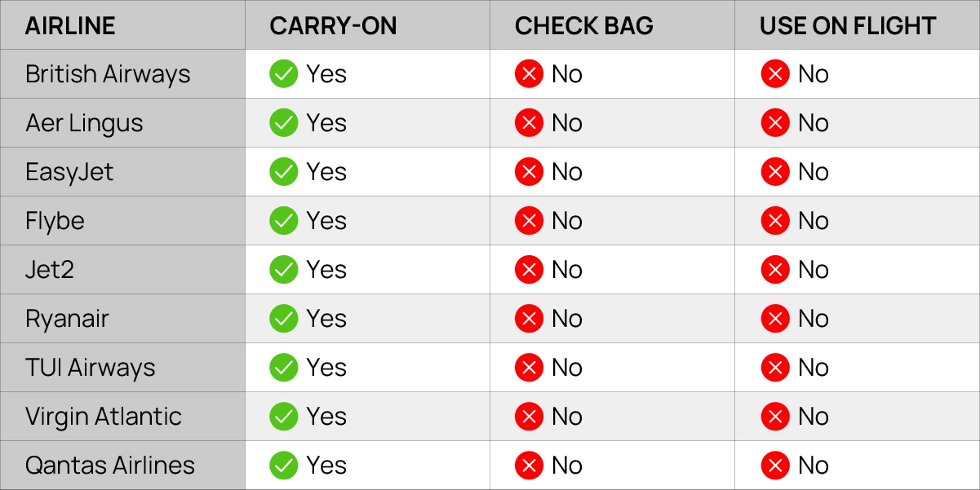Click the green checkmark for British Airways carry-on
This screenshot has width=980, height=490.
point(283,74)
